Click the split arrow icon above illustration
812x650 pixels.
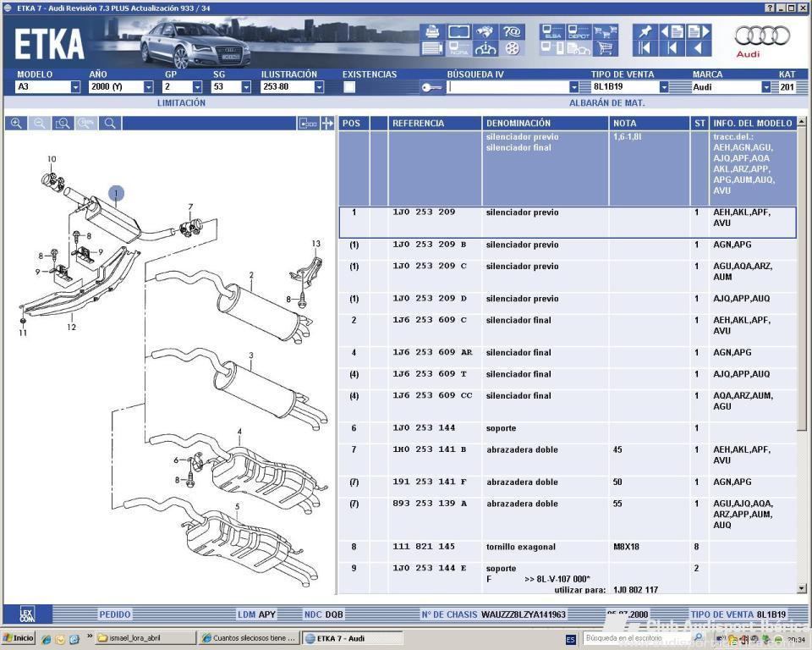tap(327, 124)
